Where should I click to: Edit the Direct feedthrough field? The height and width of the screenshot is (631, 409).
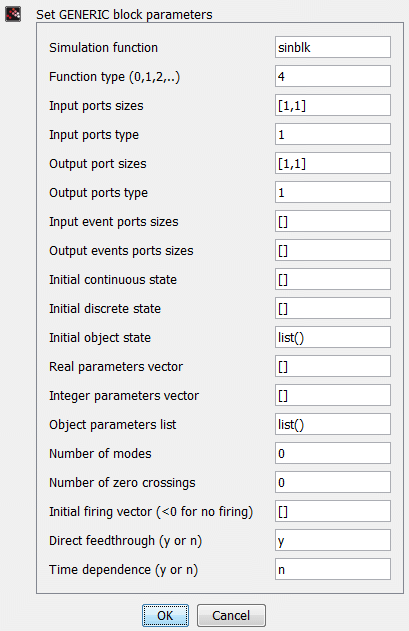(x=333, y=540)
